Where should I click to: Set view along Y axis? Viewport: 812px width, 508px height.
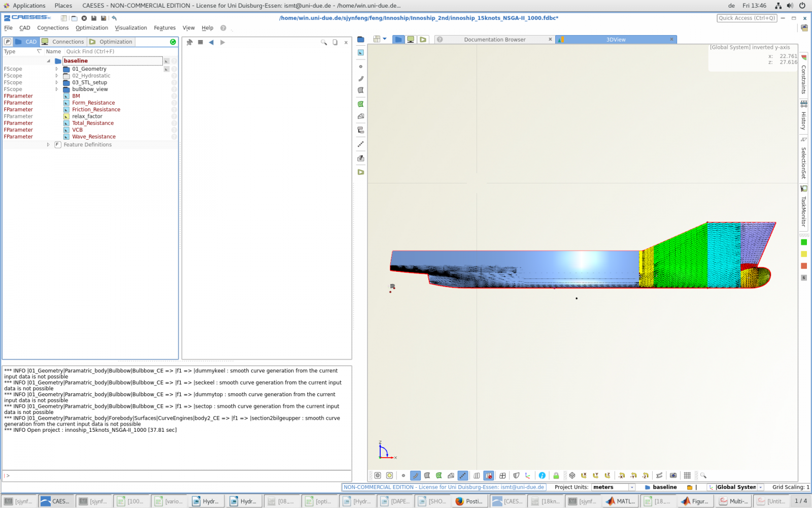coord(595,475)
